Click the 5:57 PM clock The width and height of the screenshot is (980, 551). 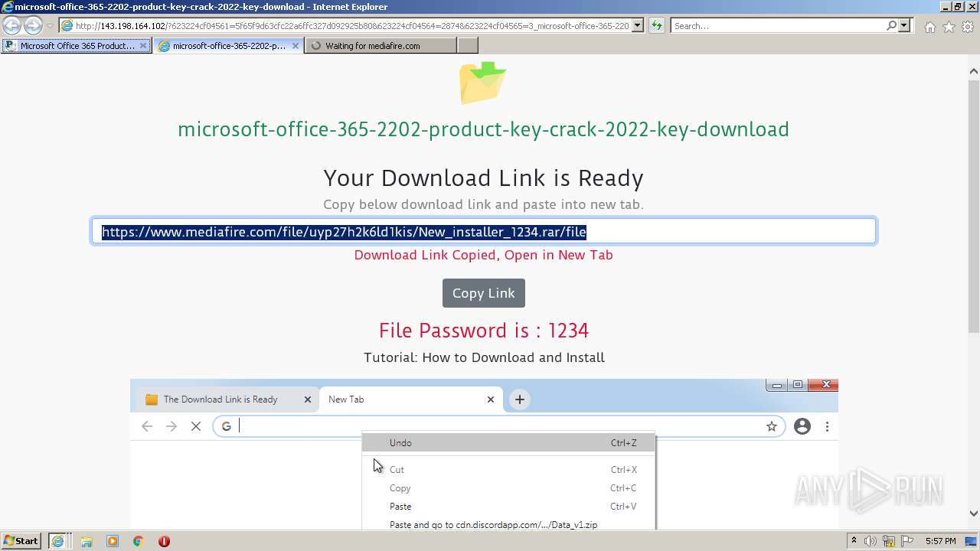940,541
